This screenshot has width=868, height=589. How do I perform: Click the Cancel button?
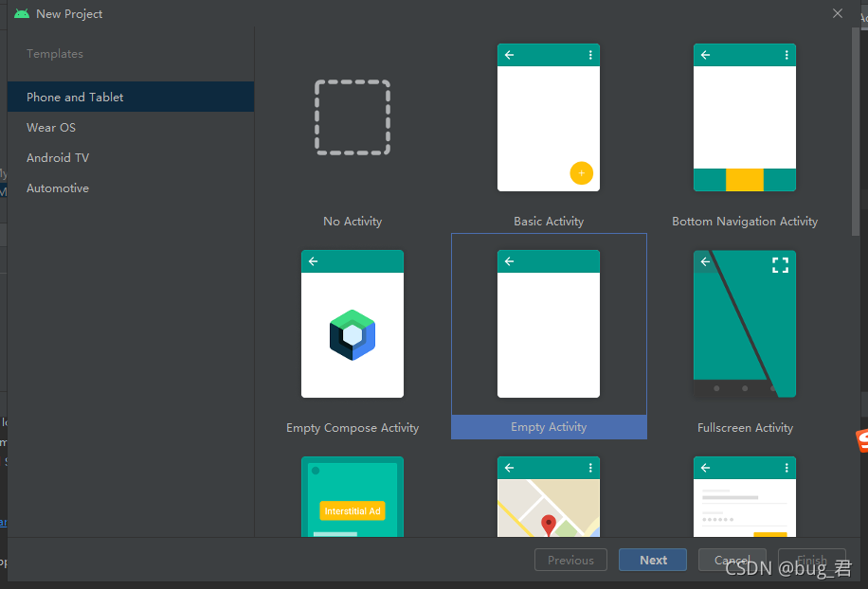pos(732,560)
